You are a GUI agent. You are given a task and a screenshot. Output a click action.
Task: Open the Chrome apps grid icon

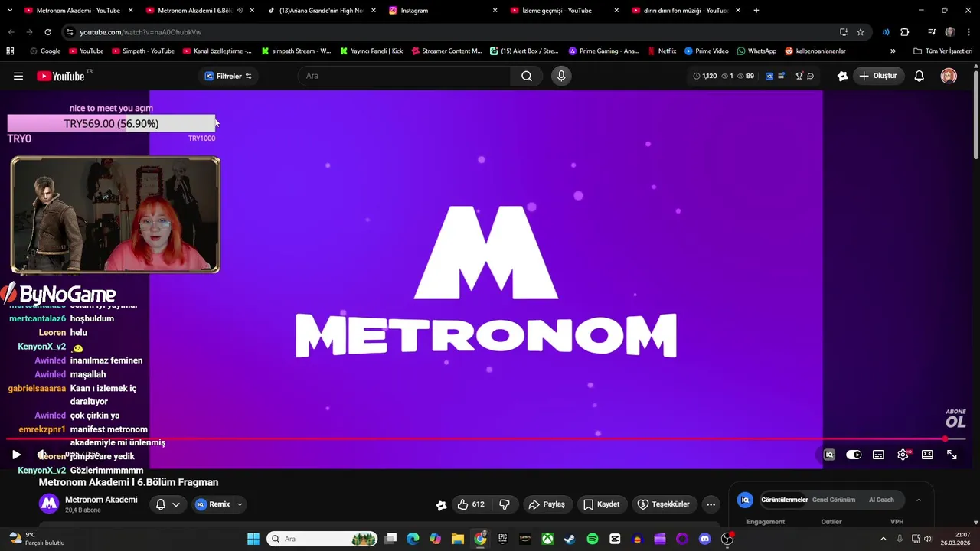click(x=10, y=51)
